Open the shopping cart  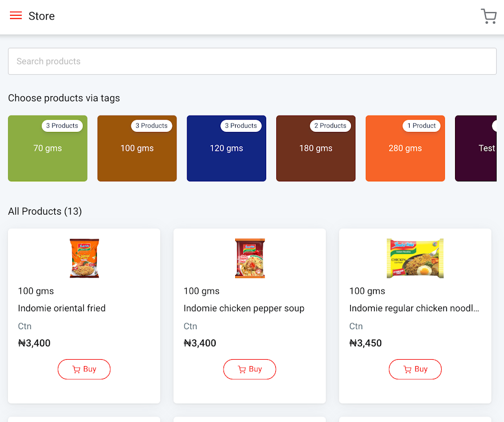point(488,16)
